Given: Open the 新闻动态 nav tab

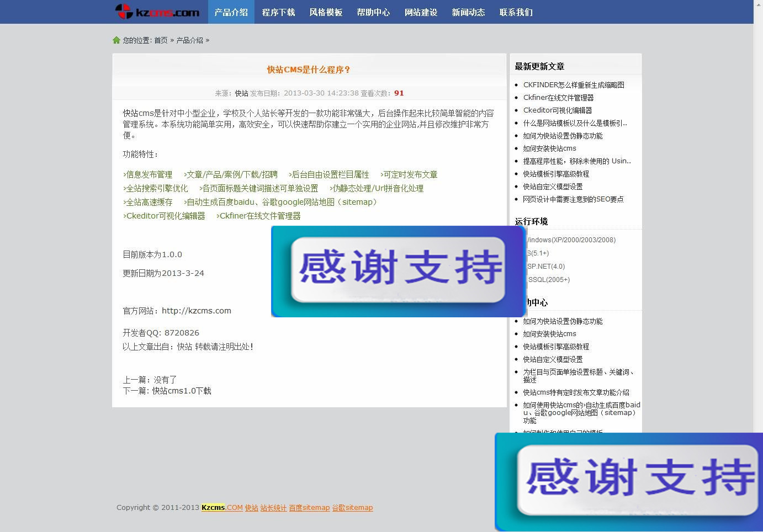Looking at the screenshot, I should click(468, 12).
